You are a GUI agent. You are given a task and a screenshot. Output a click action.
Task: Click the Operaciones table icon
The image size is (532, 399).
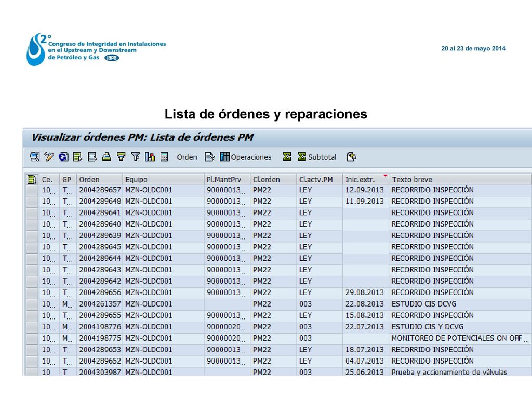click(x=224, y=157)
